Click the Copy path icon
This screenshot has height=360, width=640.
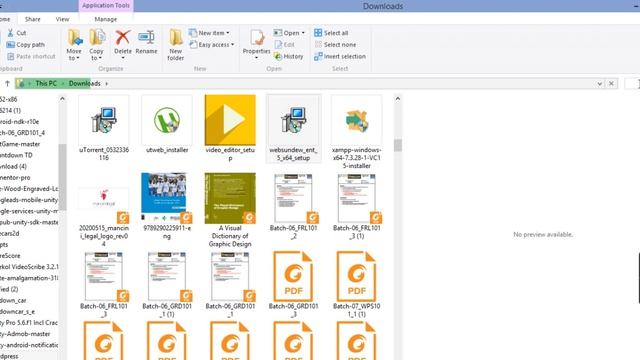tap(11, 44)
